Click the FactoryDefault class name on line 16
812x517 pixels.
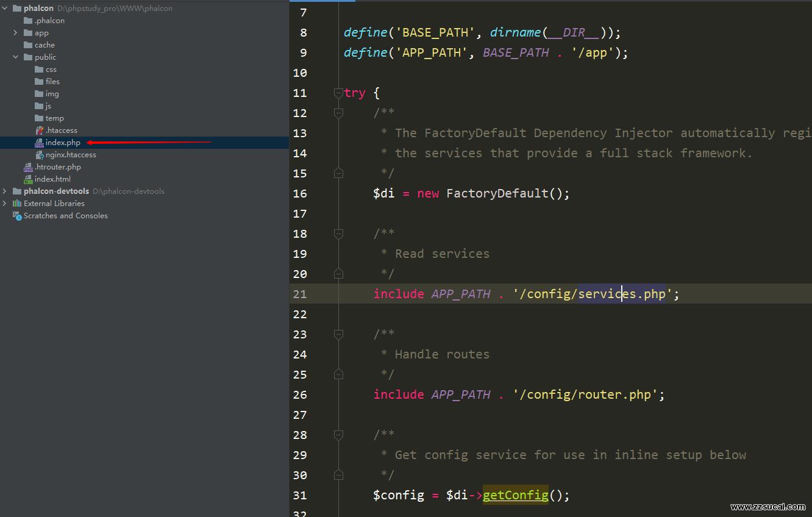pos(497,193)
